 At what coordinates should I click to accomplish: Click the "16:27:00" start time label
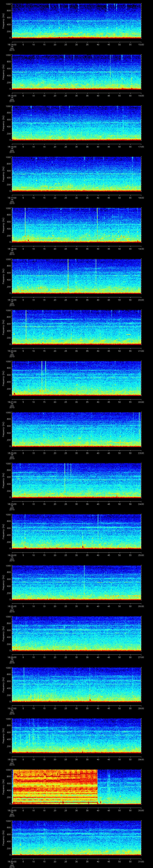coord(12,708)
